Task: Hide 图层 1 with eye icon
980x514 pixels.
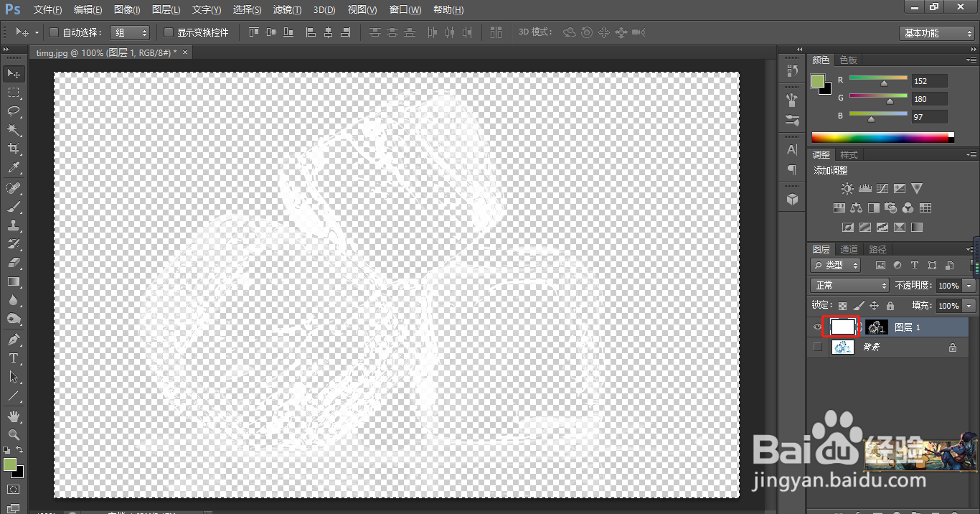Action: pos(817,327)
